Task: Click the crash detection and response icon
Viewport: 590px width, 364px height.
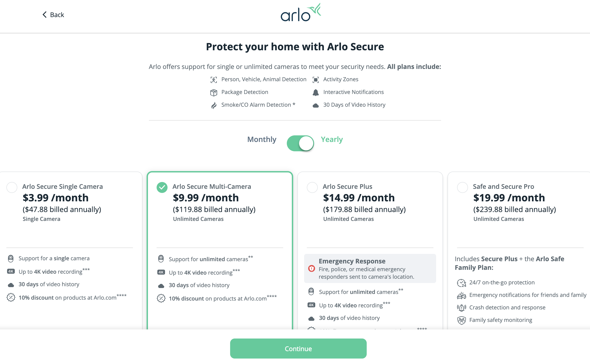Action: point(461,308)
